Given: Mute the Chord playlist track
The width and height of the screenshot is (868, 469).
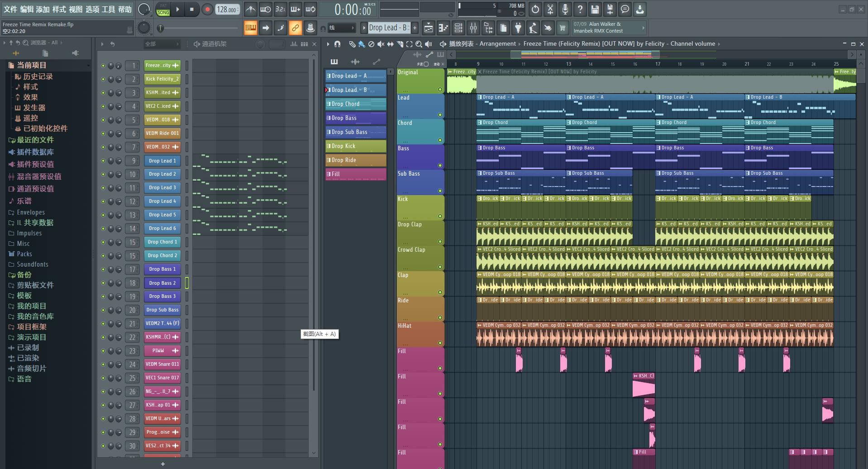Looking at the screenshot, I should pos(439,140).
